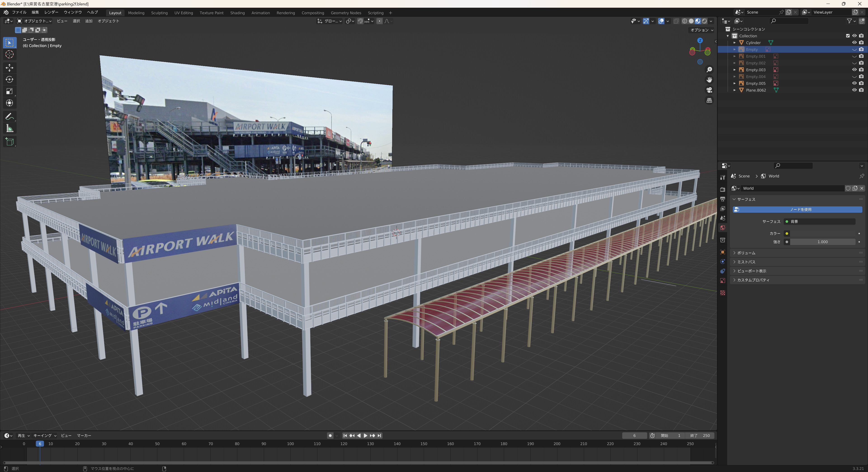
Task: Click the world カラー color swatch
Action: point(822,234)
